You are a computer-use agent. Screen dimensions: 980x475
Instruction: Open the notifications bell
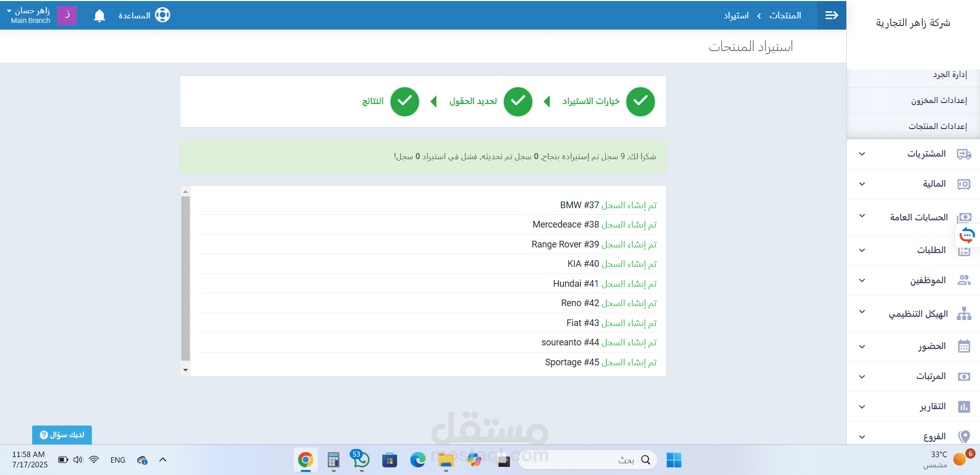click(x=99, y=15)
